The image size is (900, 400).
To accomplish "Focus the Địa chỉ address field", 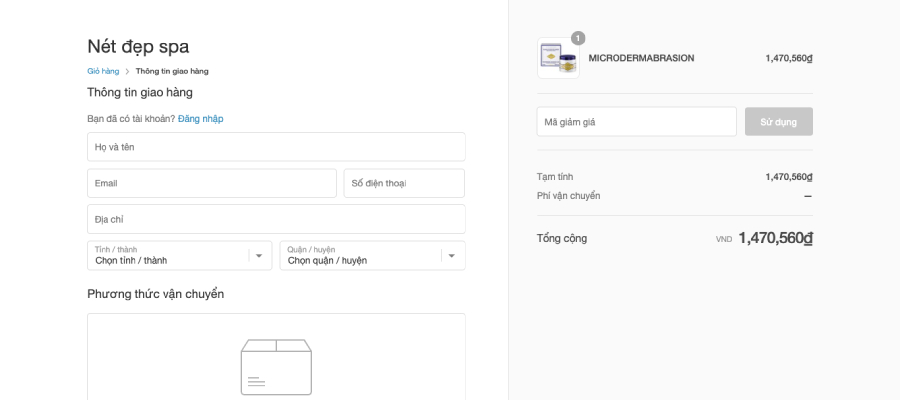I will pos(276,219).
